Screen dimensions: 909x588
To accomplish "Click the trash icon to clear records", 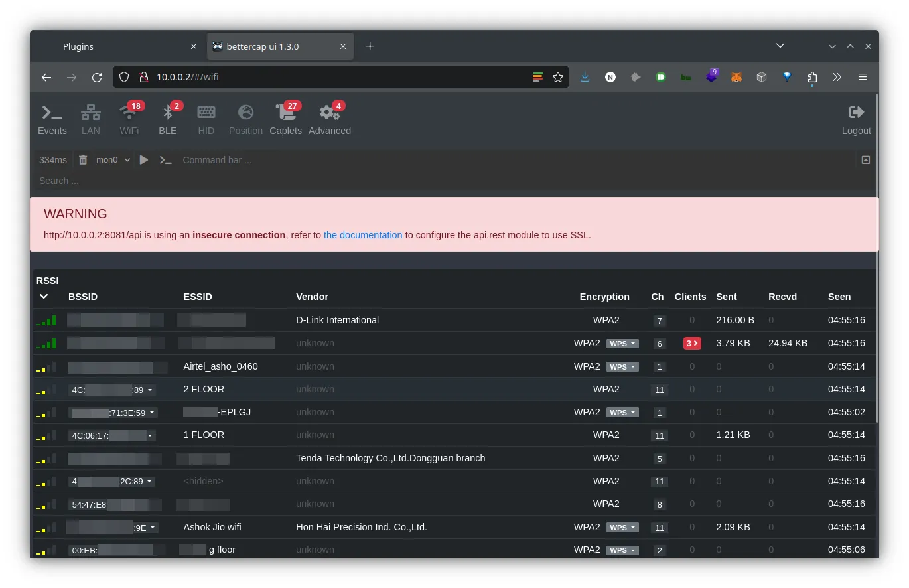I will [83, 160].
